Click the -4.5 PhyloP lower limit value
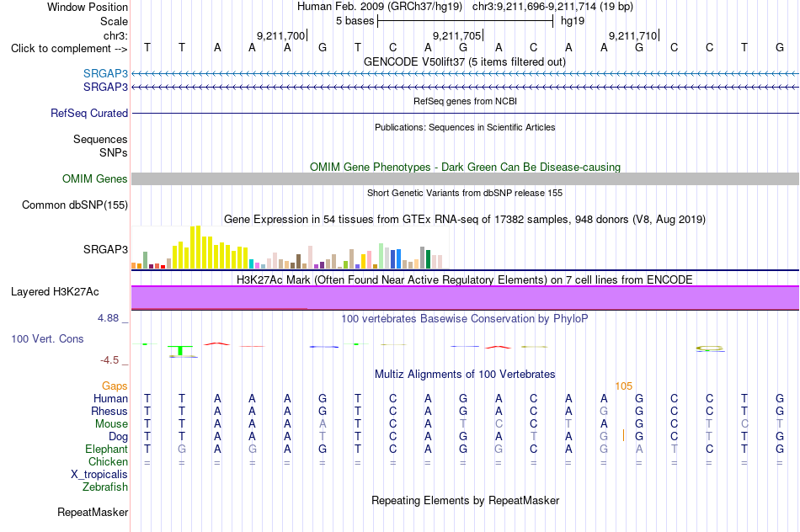Viewport: 800px width, 532px height. pyautogui.click(x=109, y=360)
